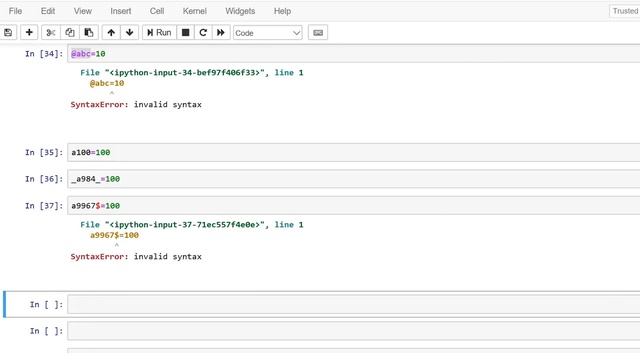Open the Cell menu
The height and width of the screenshot is (360, 640).
coord(157,11)
